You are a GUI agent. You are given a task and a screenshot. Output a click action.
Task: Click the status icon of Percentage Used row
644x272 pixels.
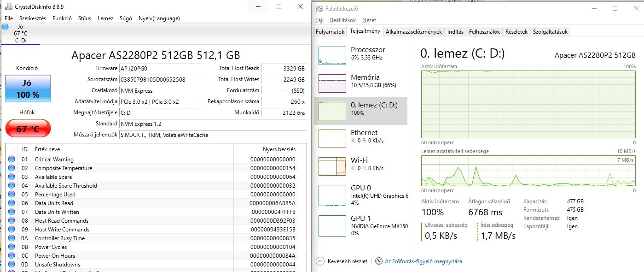click(x=12, y=195)
